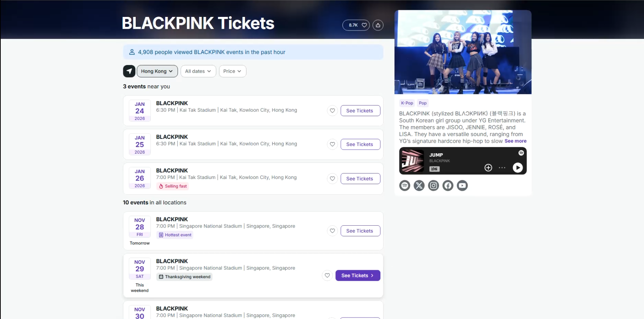Image resolution: width=644 pixels, height=319 pixels.
Task: Open BLACKPINK's Facebook icon
Action: [x=448, y=186]
